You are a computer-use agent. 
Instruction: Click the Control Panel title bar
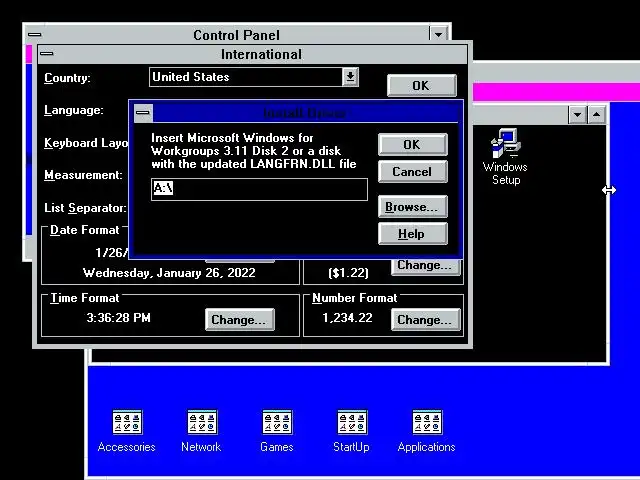236,35
